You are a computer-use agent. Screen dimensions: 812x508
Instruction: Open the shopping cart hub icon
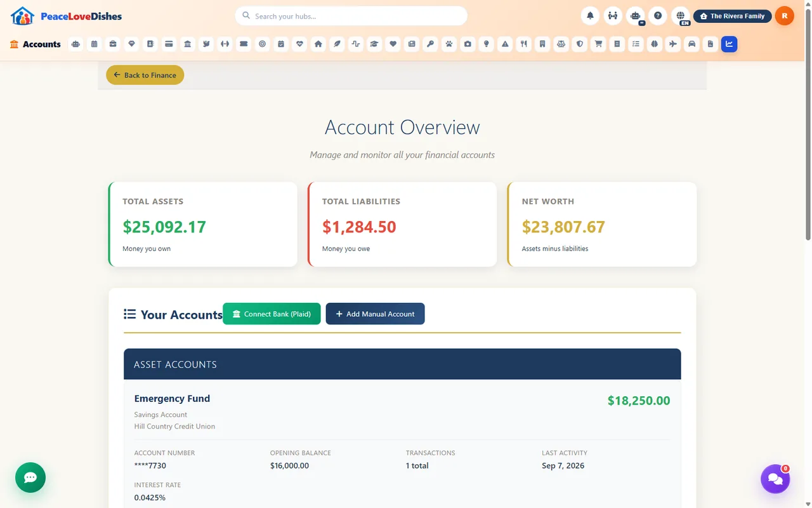tap(598, 44)
